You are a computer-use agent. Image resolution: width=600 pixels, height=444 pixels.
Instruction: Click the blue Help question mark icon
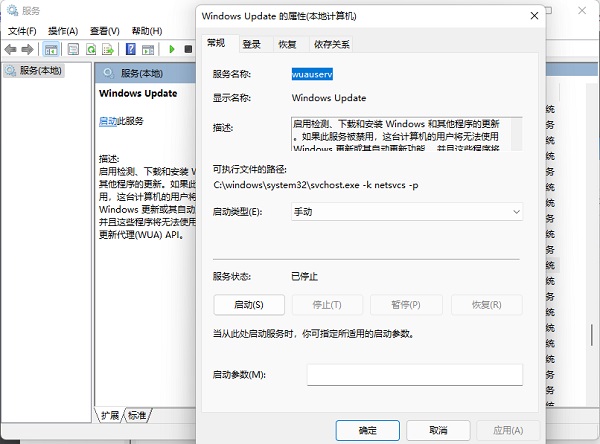coord(131,49)
